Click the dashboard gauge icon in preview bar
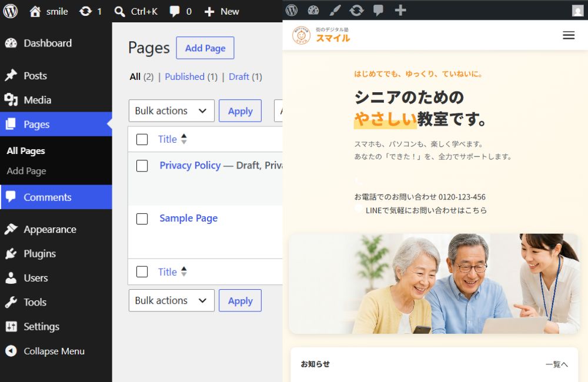The height and width of the screenshot is (382, 588). [x=313, y=10]
